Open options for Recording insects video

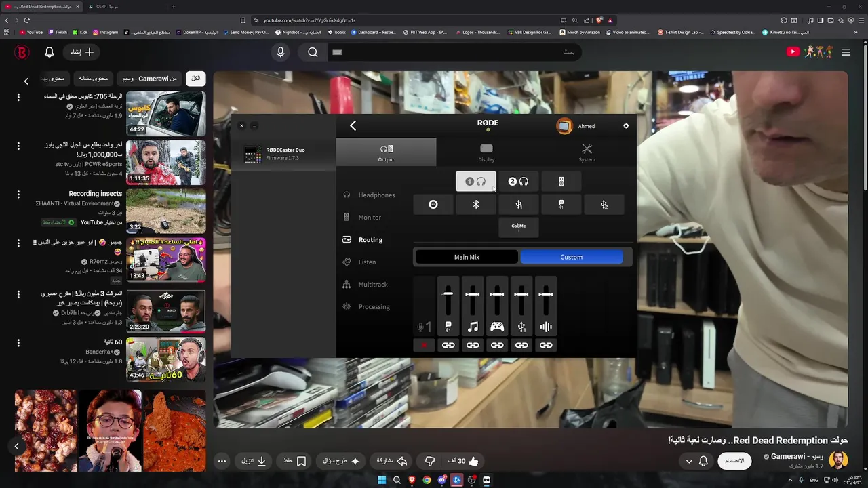pos(18,195)
